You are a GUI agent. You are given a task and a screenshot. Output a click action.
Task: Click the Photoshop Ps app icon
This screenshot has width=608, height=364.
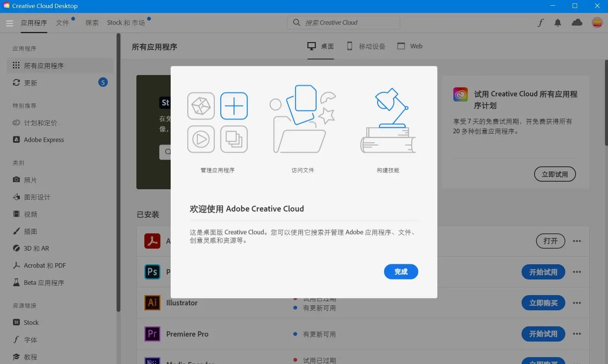click(152, 272)
